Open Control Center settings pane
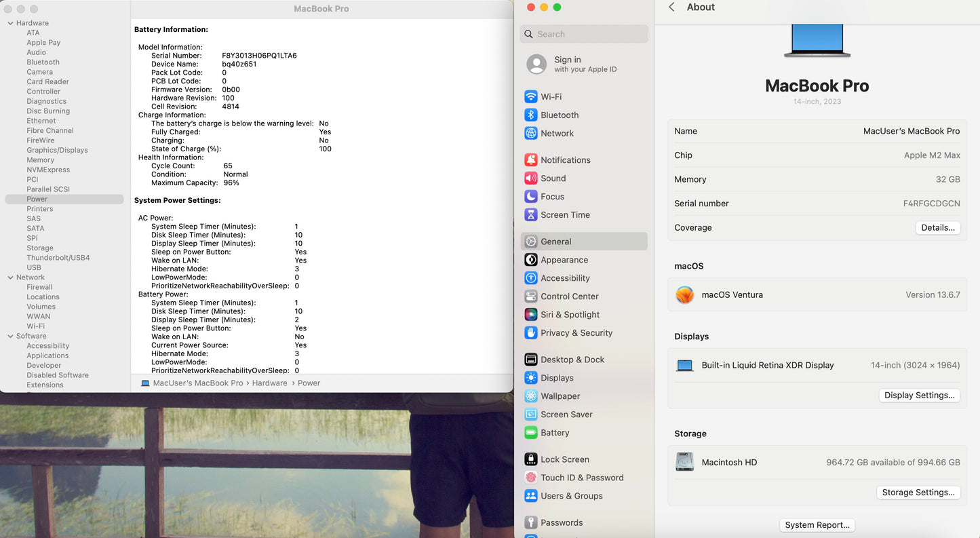This screenshot has width=980, height=538. point(569,296)
